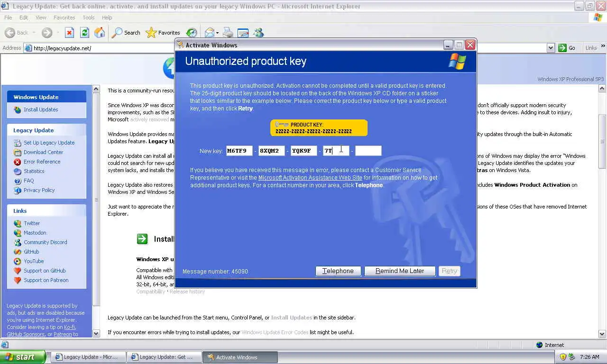The image size is (607, 364).
Task: Click Install Updates link in page text
Action: 291,318
